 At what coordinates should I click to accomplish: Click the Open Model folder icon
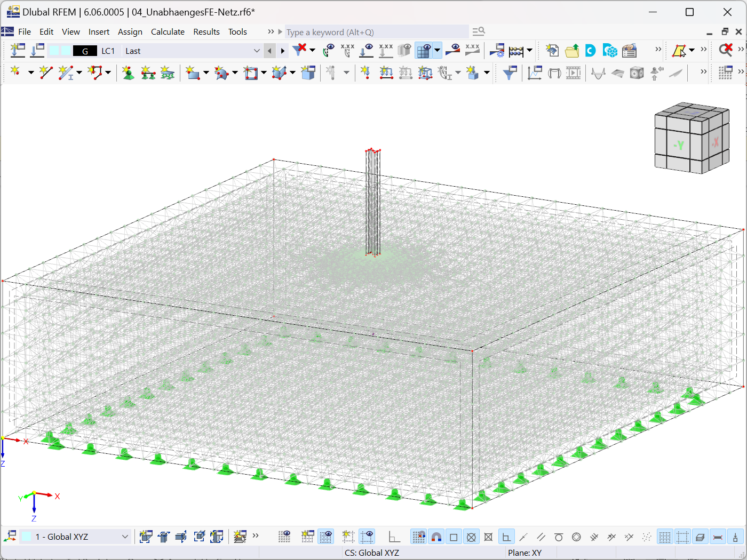572,51
